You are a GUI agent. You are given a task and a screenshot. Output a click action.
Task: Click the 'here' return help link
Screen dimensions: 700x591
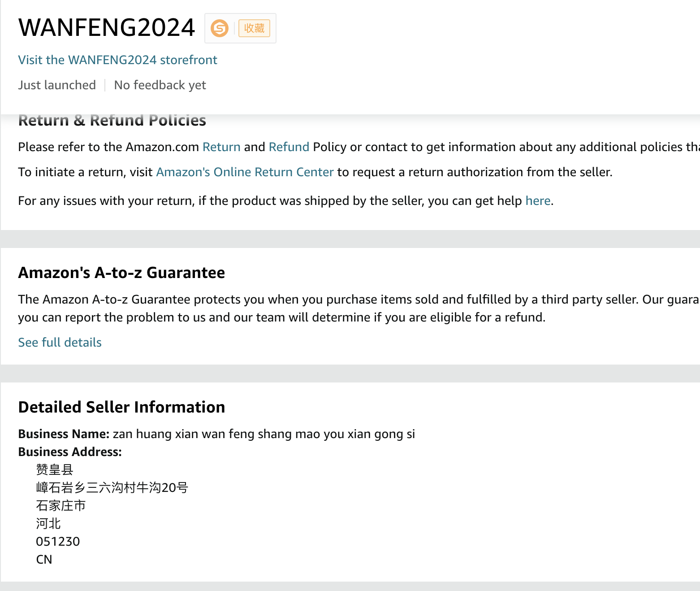click(538, 201)
